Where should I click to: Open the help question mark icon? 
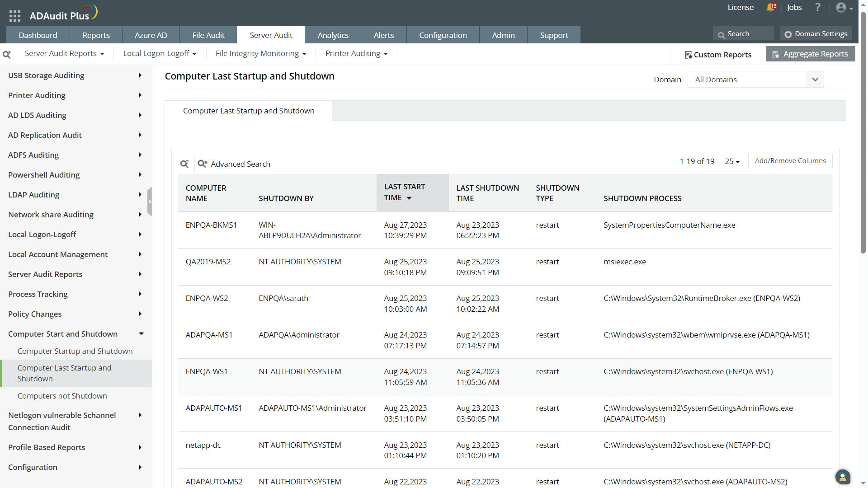pyautogui.click(x=817, y=8)
